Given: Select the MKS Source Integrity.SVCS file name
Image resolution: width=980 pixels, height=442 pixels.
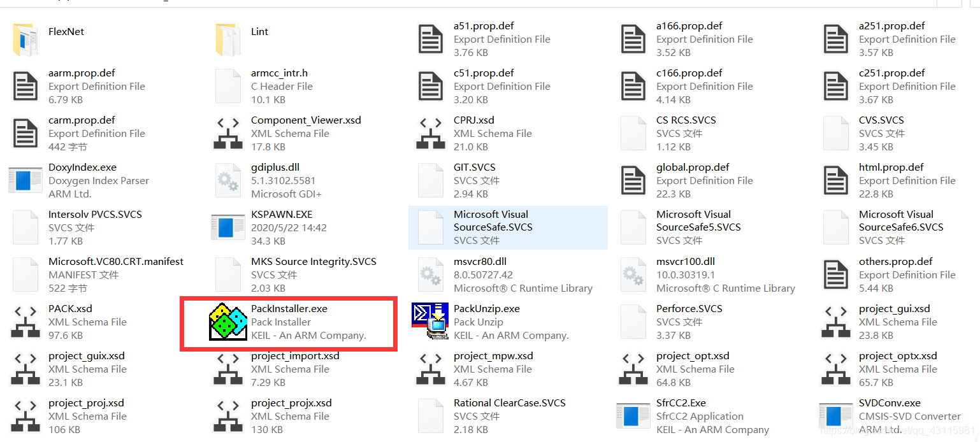Looking at the screenshot, I should (313, 262).
